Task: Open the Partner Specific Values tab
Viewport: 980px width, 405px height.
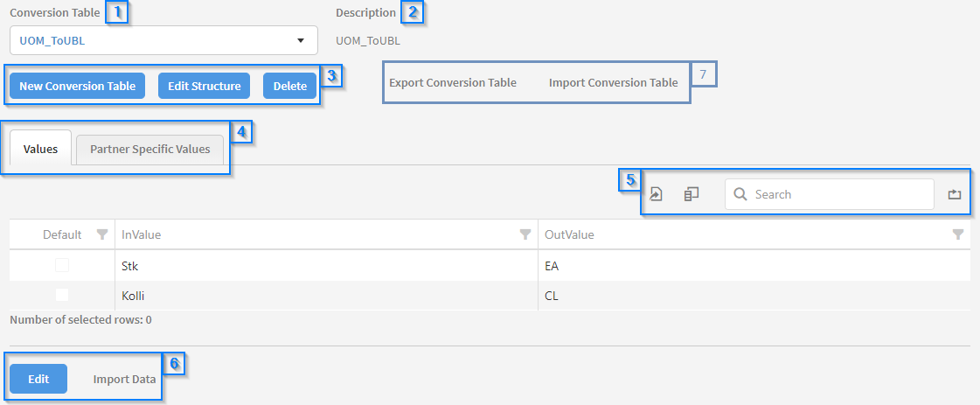Action: coord(149,149)
